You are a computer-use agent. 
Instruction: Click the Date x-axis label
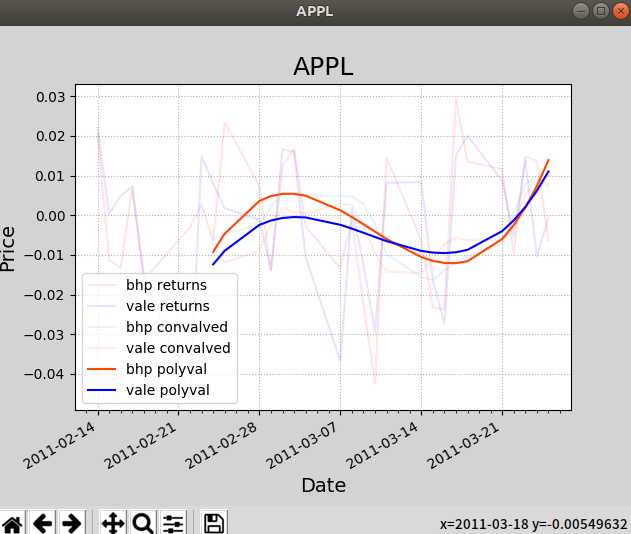pyautogui.click(x=324, y=485)
